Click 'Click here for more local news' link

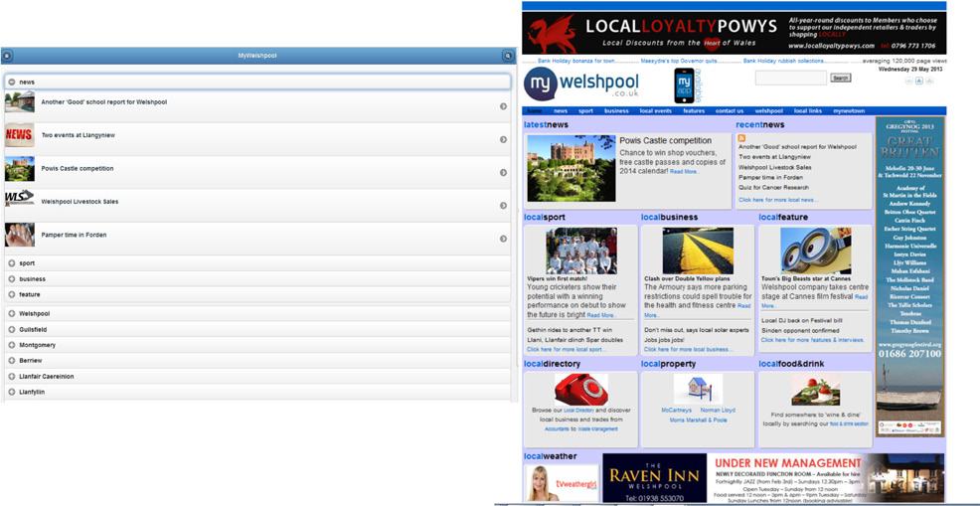pos(777,200)
